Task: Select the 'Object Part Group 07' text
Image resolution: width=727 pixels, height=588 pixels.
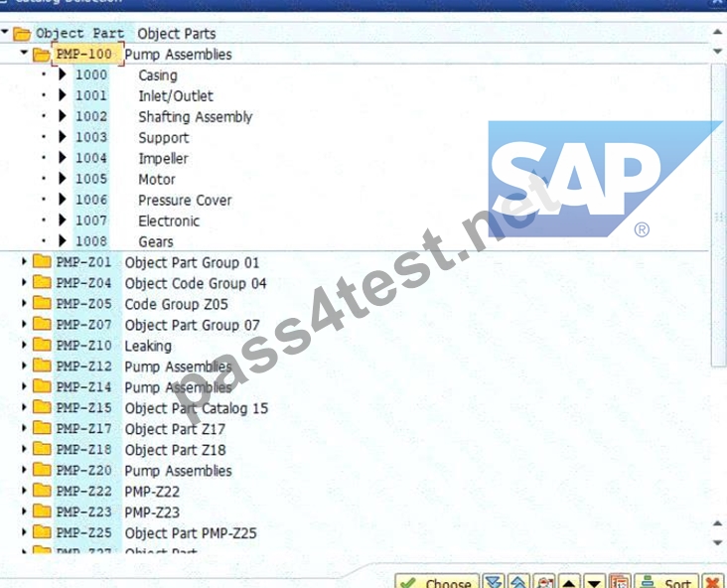Action: click(x=192, y=325)
